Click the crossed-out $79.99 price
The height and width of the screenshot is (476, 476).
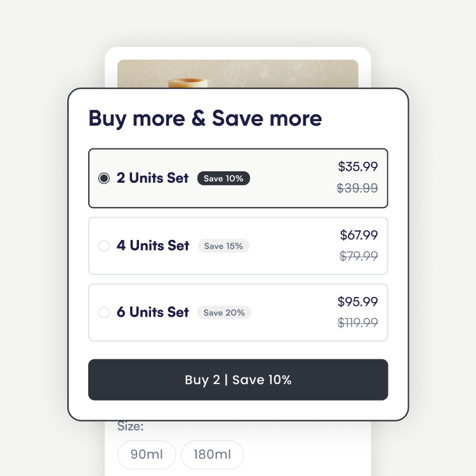pyautogui.click(x=359, y=256)
